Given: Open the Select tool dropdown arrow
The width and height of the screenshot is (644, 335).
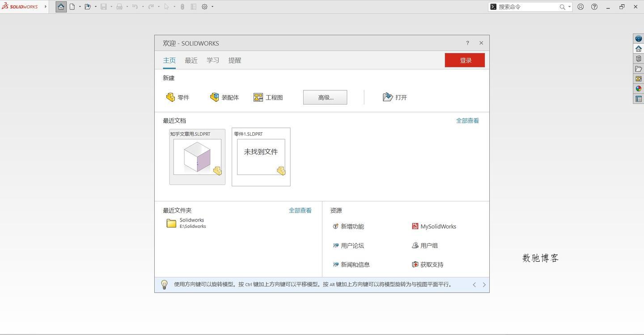Looking at the screenshot, I should 174,7.
